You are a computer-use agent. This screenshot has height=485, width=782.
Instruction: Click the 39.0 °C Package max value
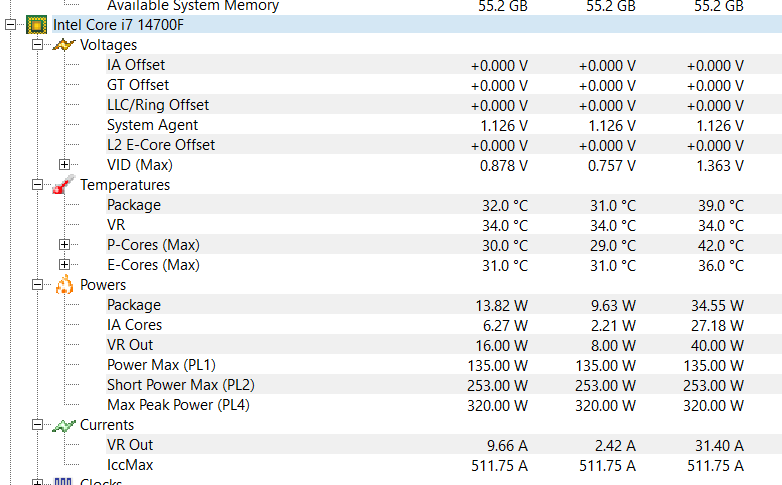(721, 206)
